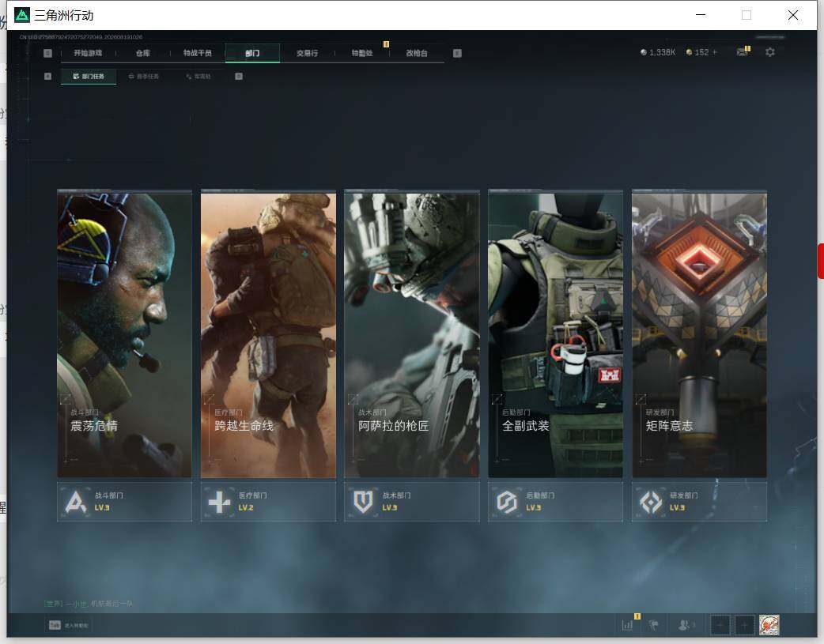Click expand icon on 全副武装 card
824x644 pixels.
click(497, 399)
